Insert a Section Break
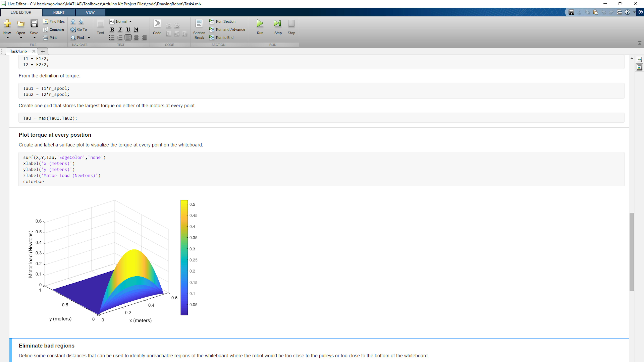This screenshot has width=644, height=362. [199, 29]
